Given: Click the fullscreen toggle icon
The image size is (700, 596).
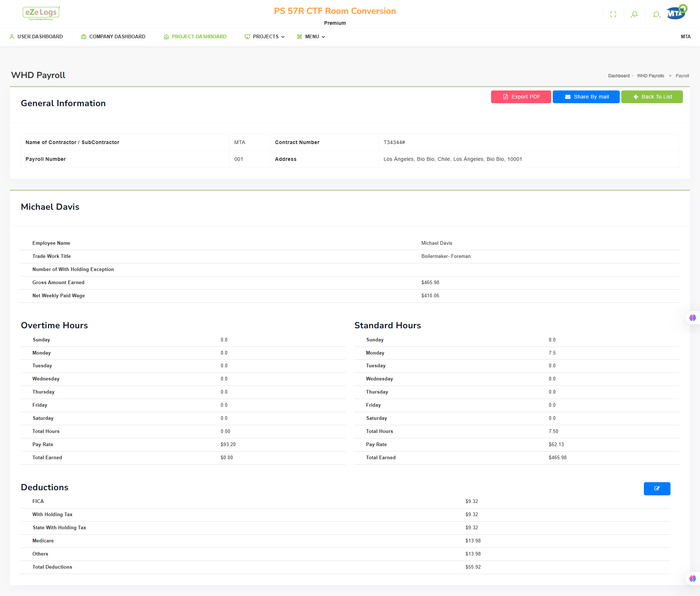Looking at the screenshot, I should tap(613, 14).
